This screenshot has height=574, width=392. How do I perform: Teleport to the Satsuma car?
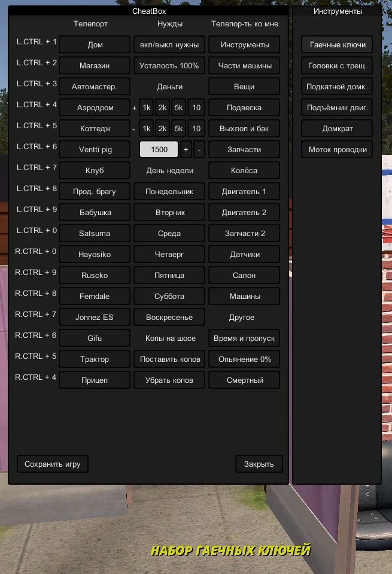pyautogui.click(x=95, y=233)
